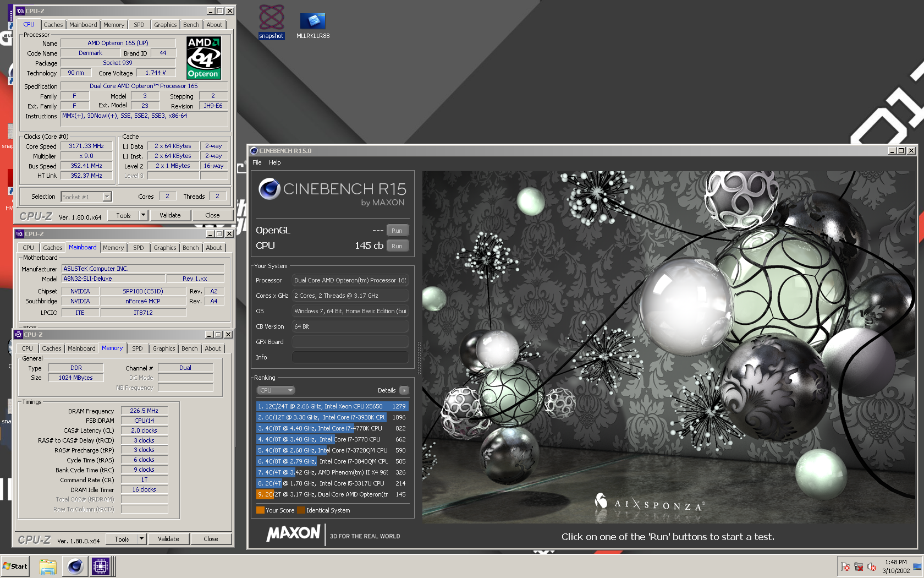Click the muted speaker tray icon
This screenshot has width=924, height=578.
871,566
